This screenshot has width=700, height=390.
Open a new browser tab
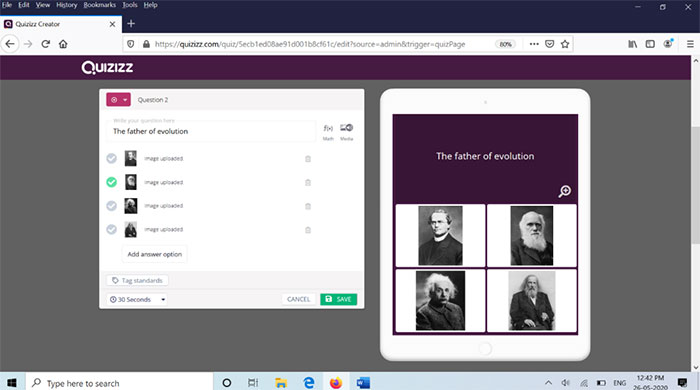(x=131, y=24)
